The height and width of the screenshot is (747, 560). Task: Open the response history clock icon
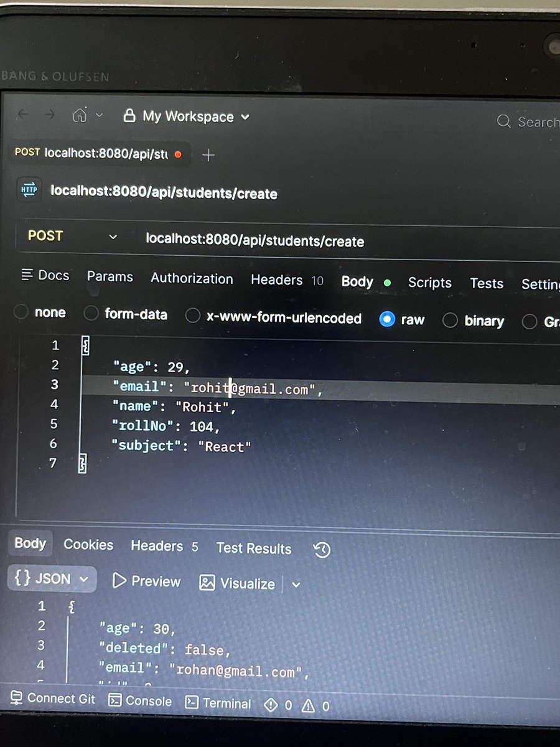point(322,550)
